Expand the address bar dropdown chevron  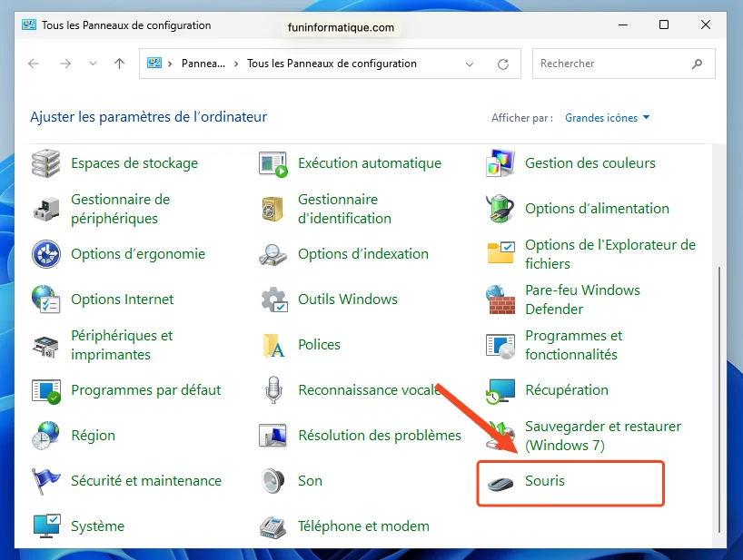click(470, 64)
